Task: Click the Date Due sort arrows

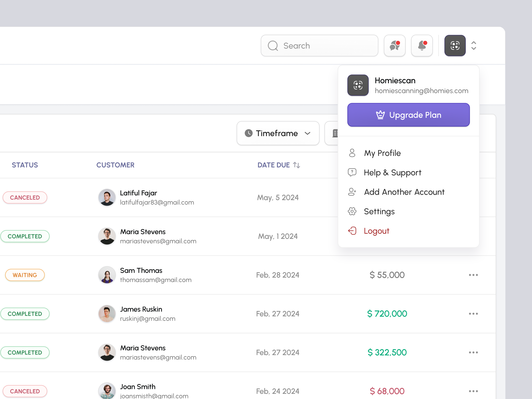Action: pyautogui.click(x=297, y=165)
